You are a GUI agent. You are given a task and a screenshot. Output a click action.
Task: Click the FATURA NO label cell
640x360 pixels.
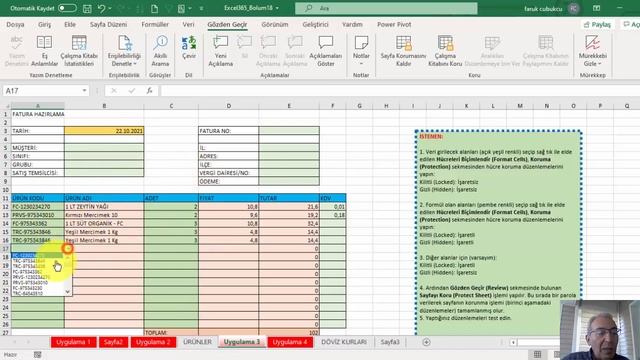[x=229, y=131]
